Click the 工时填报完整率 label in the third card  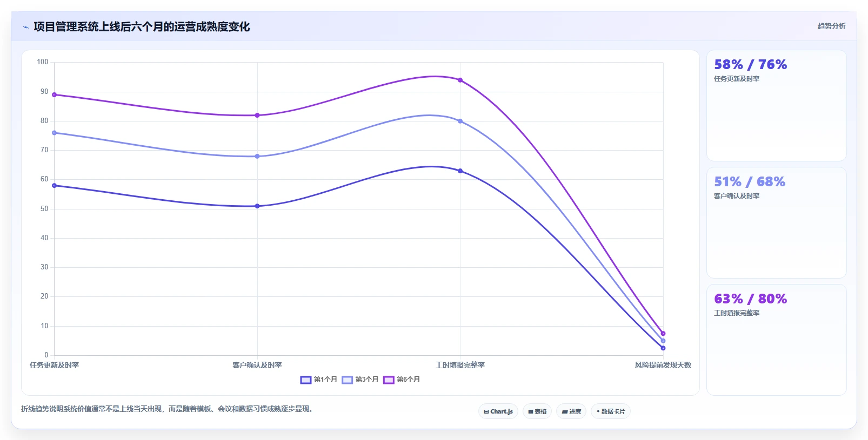click(x=737, y=313)
